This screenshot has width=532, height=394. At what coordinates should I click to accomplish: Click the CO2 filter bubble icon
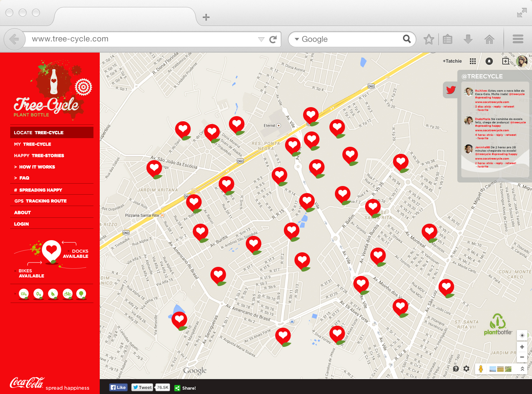point(24,294)
